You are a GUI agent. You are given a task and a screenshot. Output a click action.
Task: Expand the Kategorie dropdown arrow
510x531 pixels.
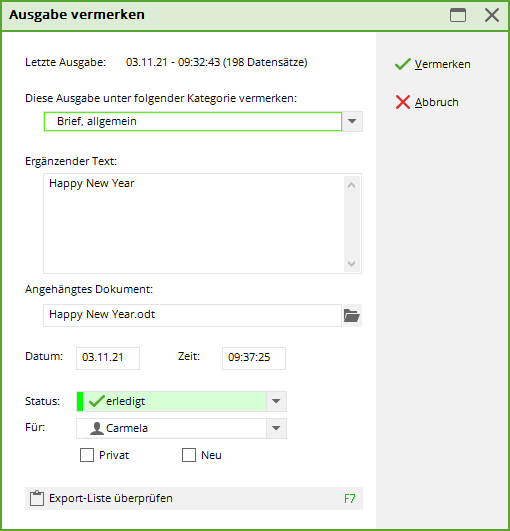click(x=352, y=121)
